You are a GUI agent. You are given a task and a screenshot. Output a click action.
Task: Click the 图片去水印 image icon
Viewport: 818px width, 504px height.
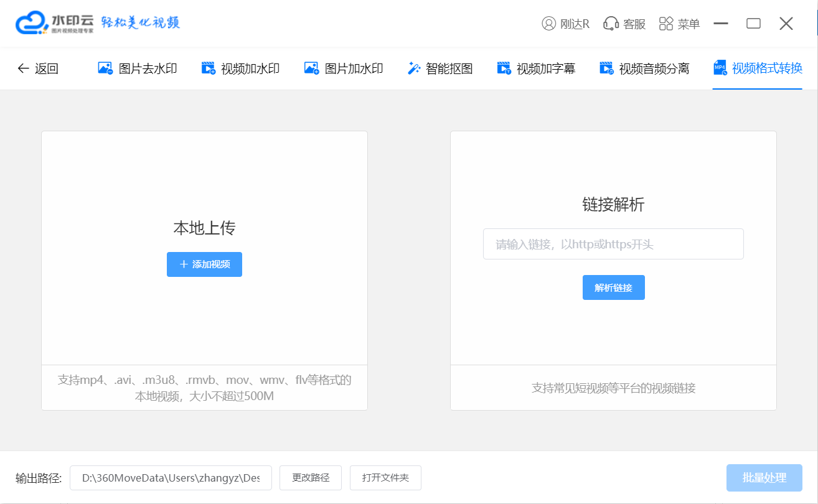[105, 68]
